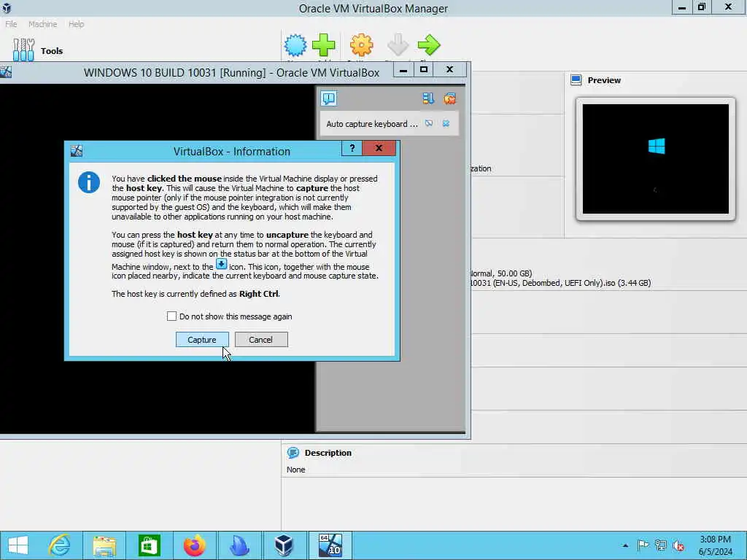Close the VirtualBox - Information dialog
This screenshot has height=560, width=747.
[x=379, y=148]
